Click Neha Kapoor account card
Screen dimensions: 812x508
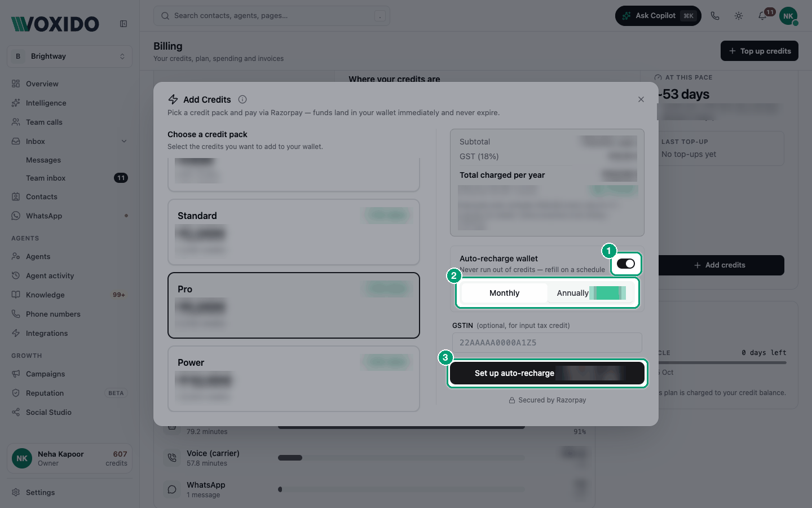point(70,458)
